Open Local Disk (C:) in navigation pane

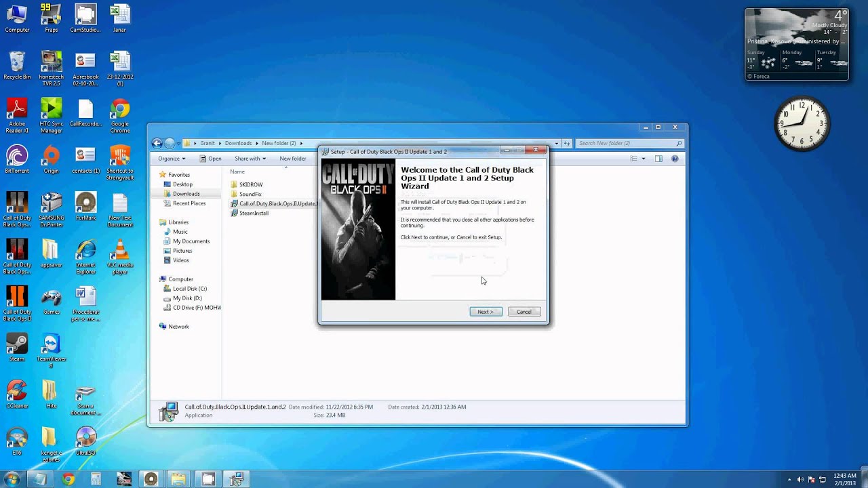point(190,289)
